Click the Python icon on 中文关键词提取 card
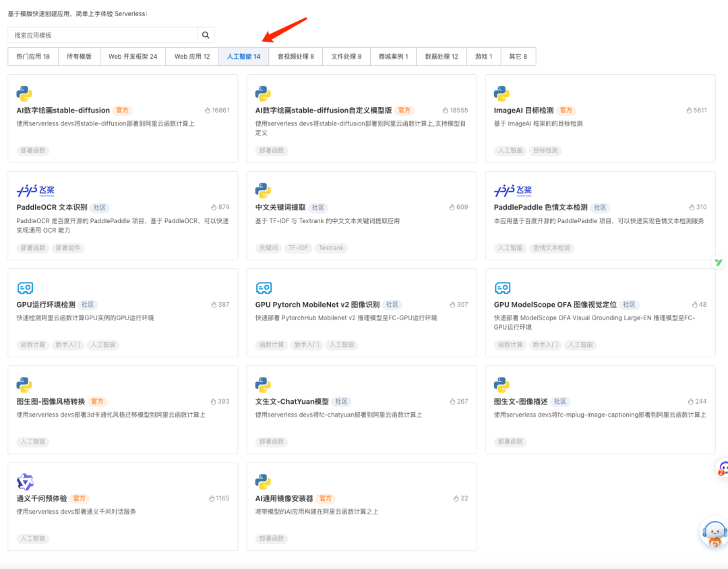This screenshot has width=728, height=569. [262, 189]
